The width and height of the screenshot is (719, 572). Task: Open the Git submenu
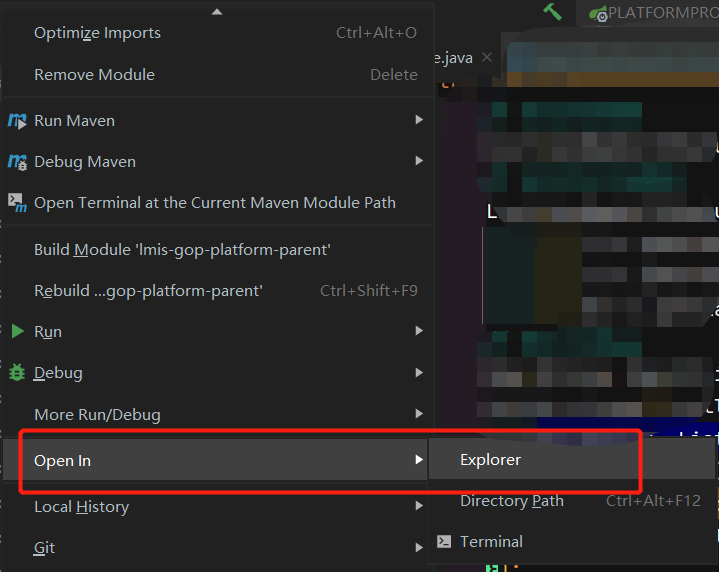pos(217,548)
